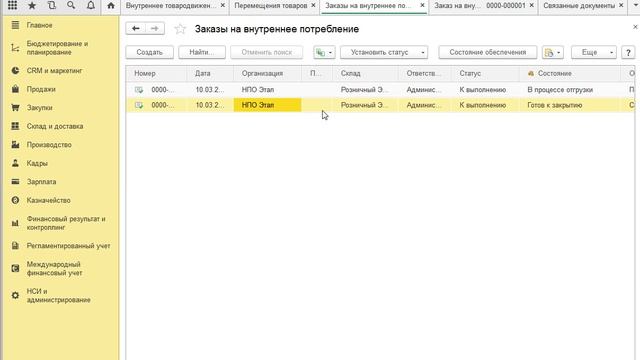640x360 pixels.
Task: Click Админис... in highlighted row
Action: [425, 105]
